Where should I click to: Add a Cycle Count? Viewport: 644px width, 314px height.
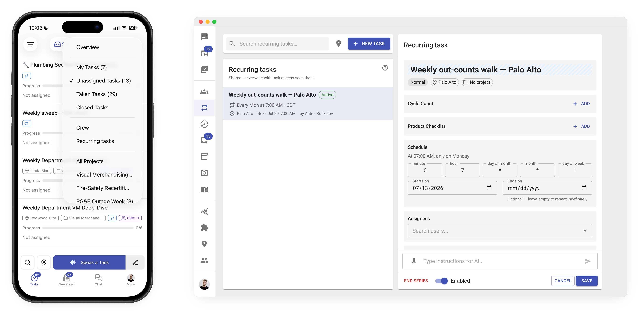[581, 104]
